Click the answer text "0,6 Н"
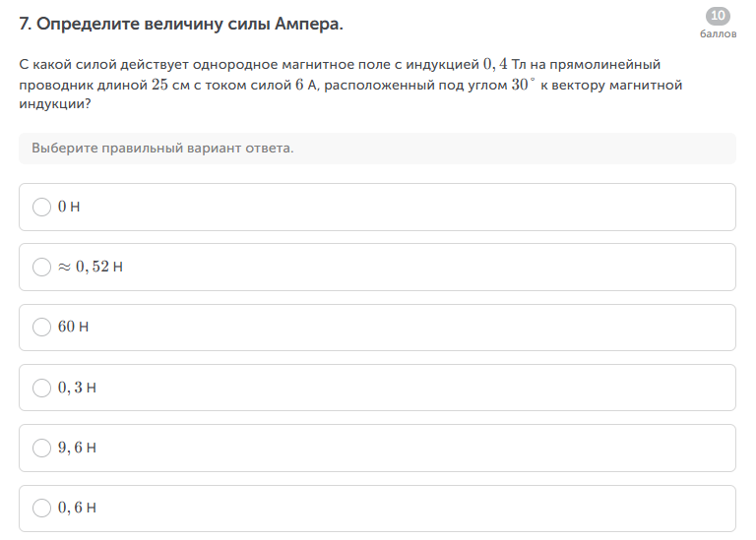This screenshot has width=756, height=540. (77, 509)
